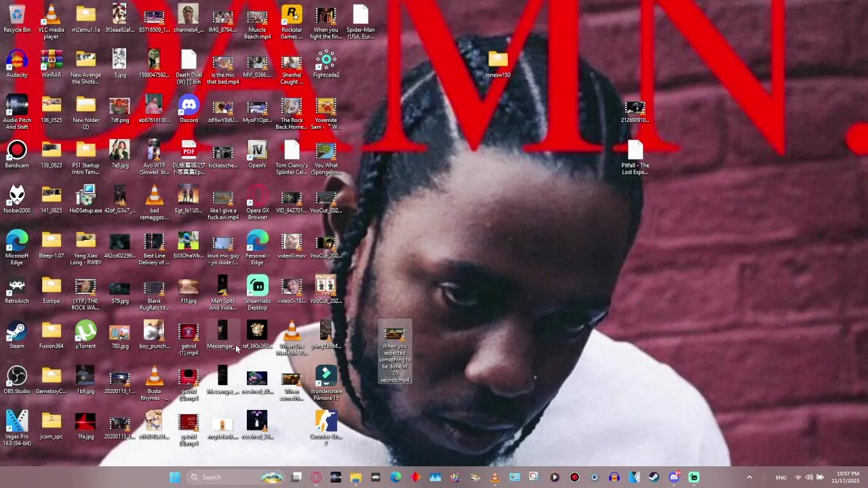The height and width of the screenshot is (488, 868).
Task: Select Pitfall - The Lost Expe file
Action: pyautogui.click(x=635, y=157)
